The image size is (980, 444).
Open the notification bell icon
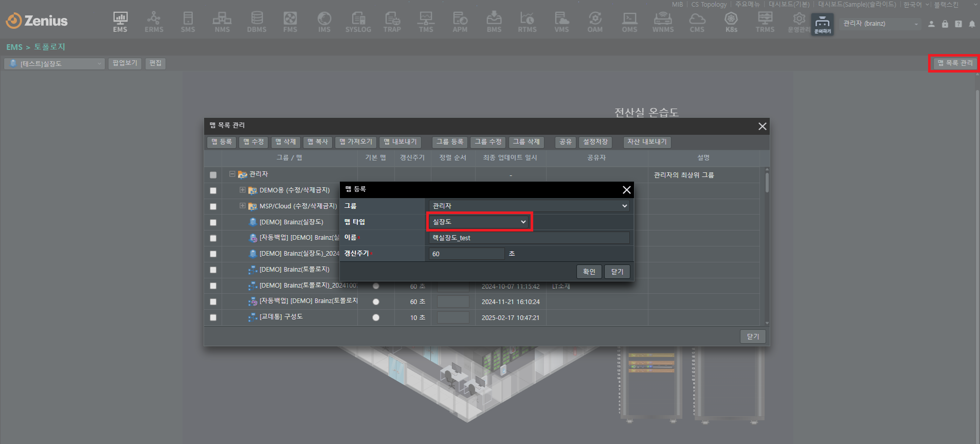click(x=972, y=24)
